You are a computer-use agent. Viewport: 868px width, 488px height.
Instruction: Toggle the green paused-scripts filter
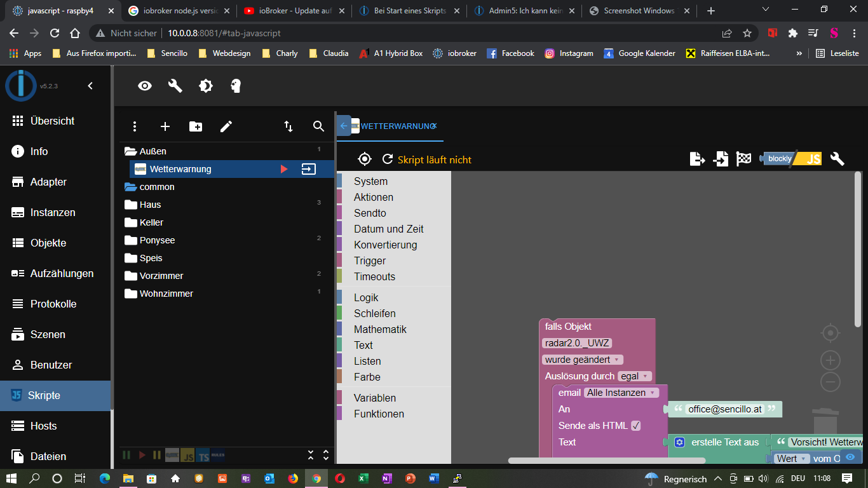[x=126, y=455]
